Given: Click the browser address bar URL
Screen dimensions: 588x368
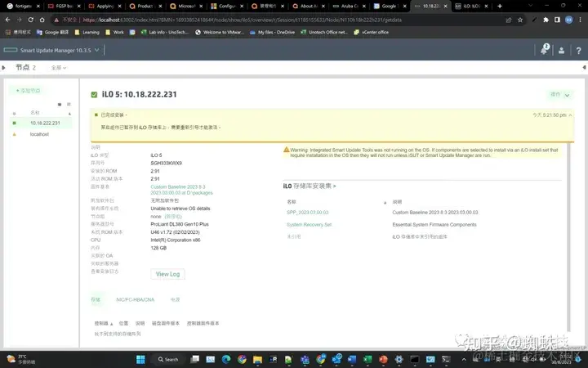Looking at the screenshot, I should pos(242,20).
